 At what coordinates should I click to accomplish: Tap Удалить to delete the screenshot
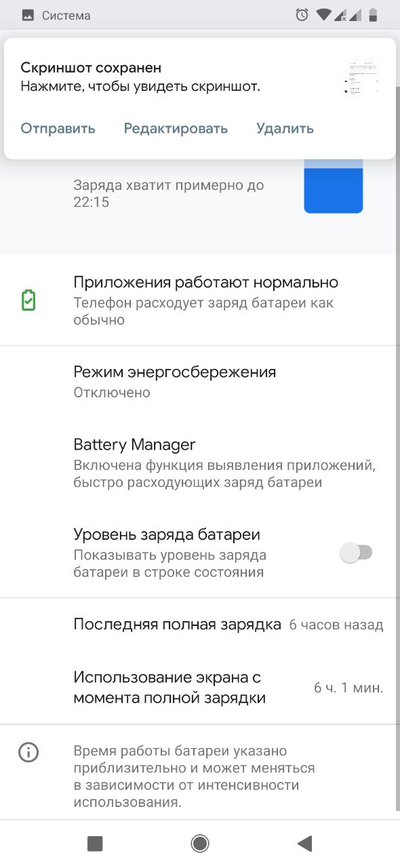click(x=285, y=128)
